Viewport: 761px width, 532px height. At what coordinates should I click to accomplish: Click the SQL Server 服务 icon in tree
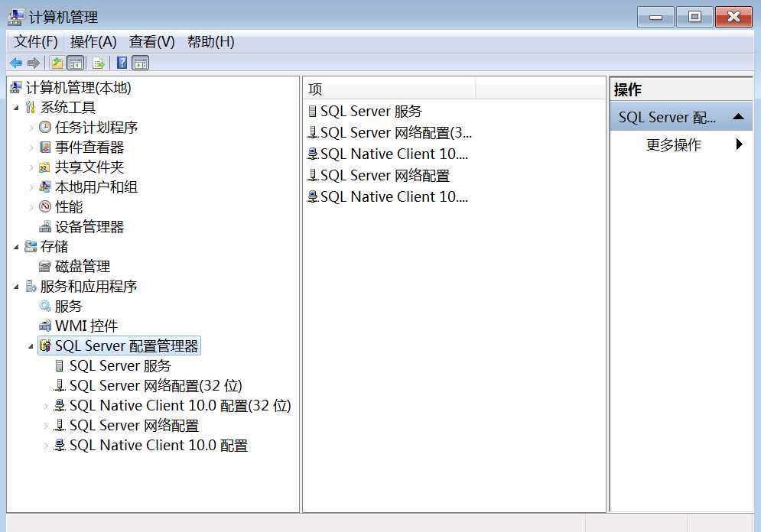tap(60, 365)
